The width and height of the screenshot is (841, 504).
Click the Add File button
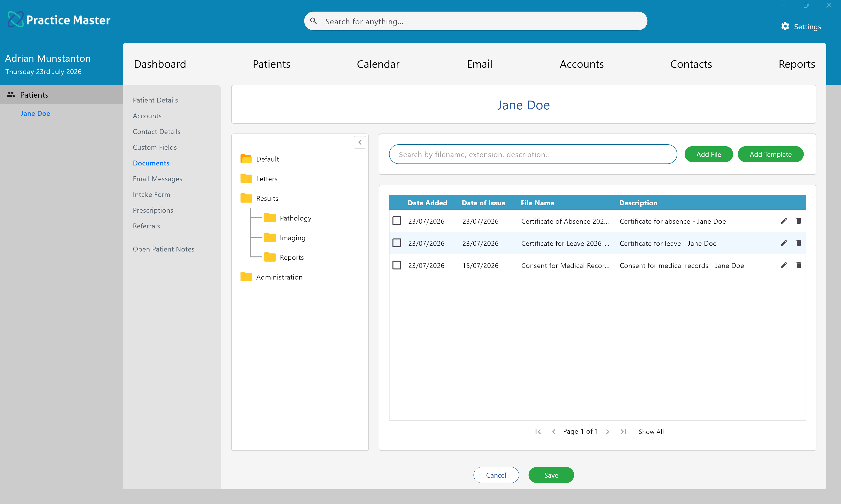(x=708, y=154)
